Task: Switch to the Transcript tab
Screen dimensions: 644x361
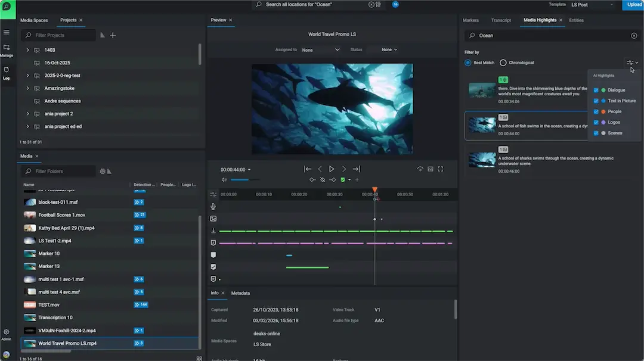Action: coord(501,20)
